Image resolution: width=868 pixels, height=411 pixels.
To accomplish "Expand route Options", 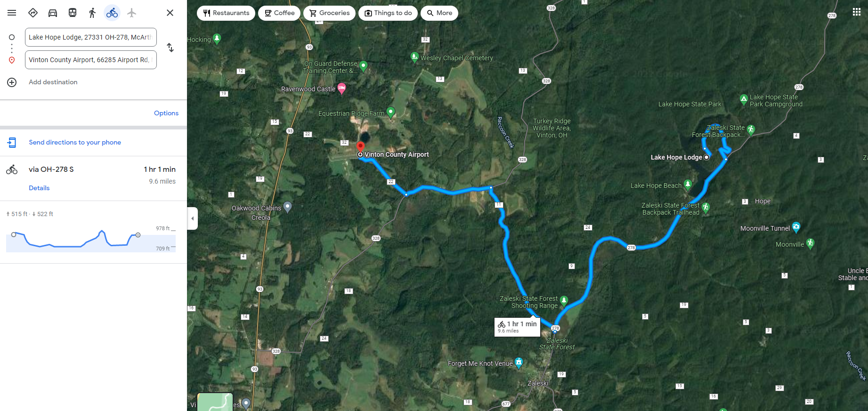I will click(x=166, y=113).
